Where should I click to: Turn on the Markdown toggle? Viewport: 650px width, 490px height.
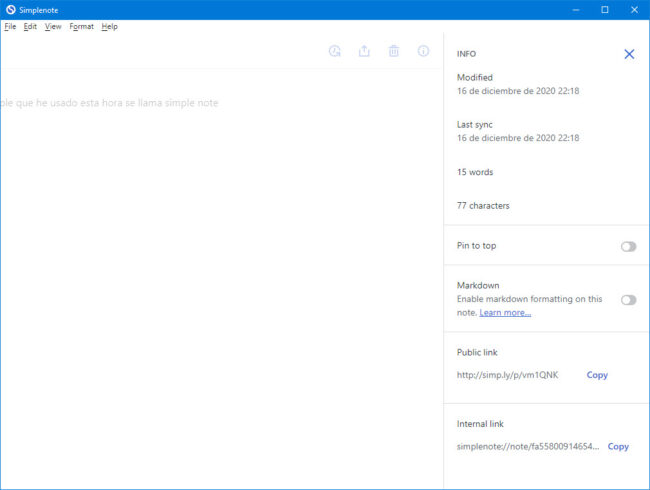point(628,299)
